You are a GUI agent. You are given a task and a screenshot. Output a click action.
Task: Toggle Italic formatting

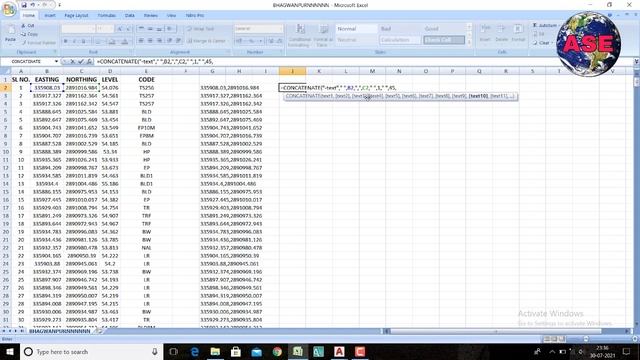tap(74, 41)
